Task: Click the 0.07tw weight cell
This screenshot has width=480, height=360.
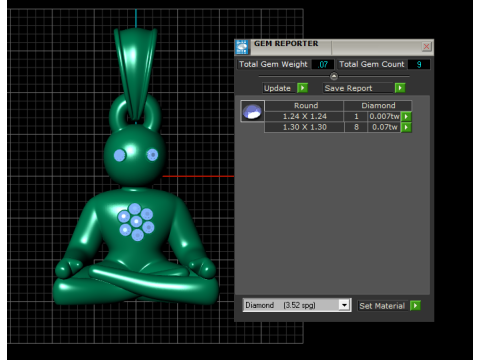Action: coord(384,127)
